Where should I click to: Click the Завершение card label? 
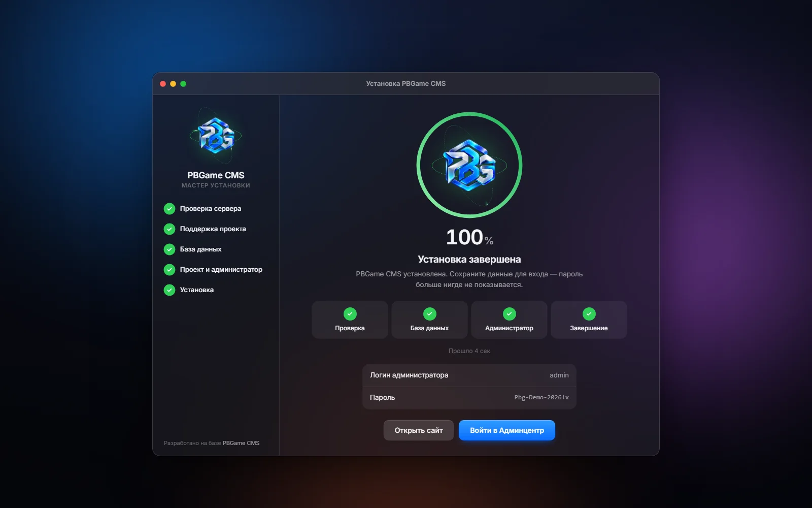pos(589,328)
